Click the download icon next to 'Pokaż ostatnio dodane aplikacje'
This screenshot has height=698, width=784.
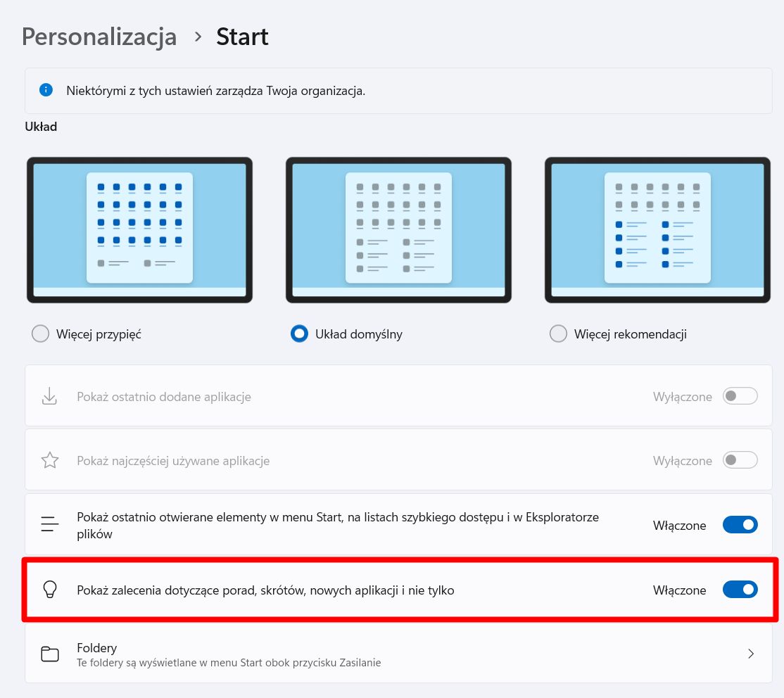click(49, 395)
